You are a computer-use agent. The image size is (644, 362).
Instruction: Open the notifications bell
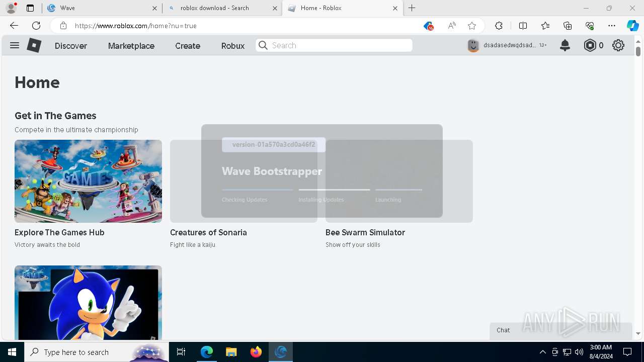click(x=565, y=45)
